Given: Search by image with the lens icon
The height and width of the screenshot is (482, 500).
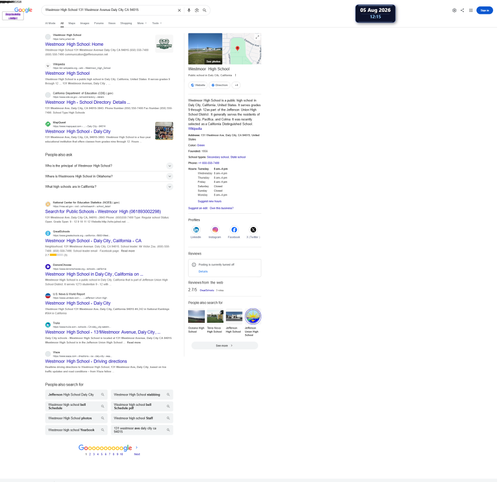Looking at the screenshot, I should pos(197,10).
